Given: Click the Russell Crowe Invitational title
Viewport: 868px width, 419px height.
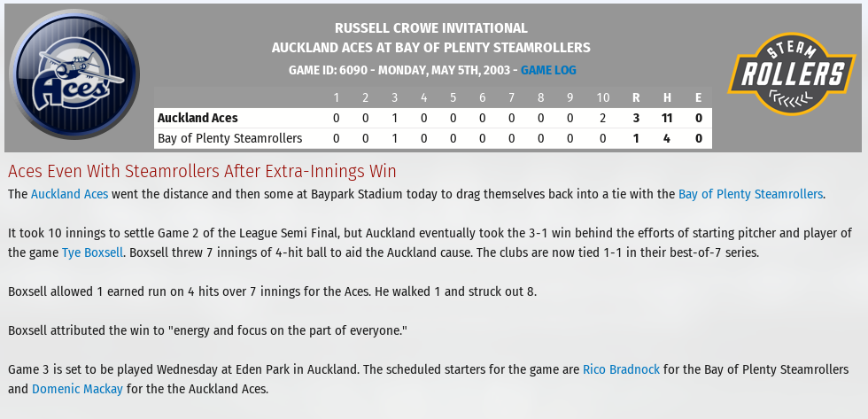Looking at the screenshot, I should point(430,28).
